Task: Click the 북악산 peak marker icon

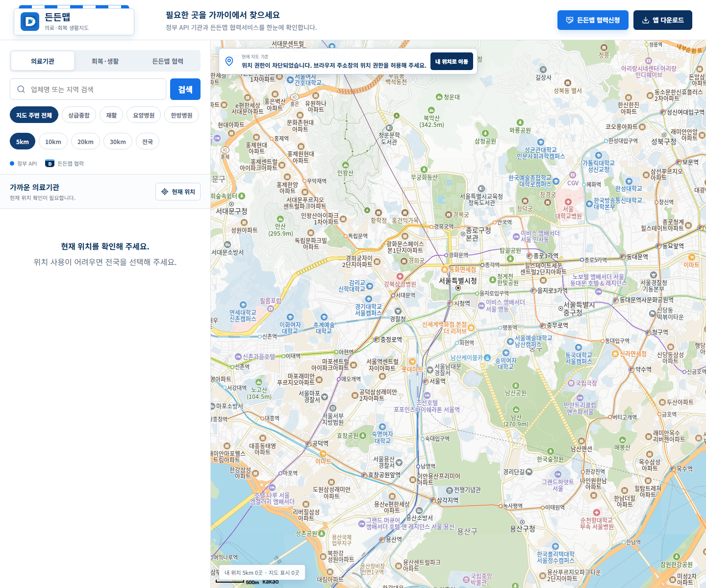Action: [x=431, y=110]
